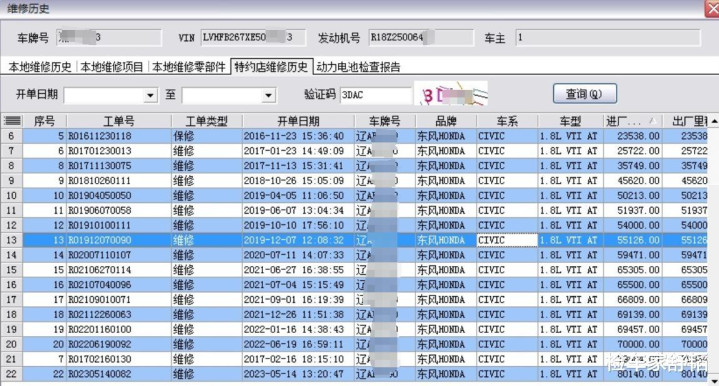The width and height of the screenshot is (719, 386).
Task: Click the captcha verification image
Action: coord(451,94)
